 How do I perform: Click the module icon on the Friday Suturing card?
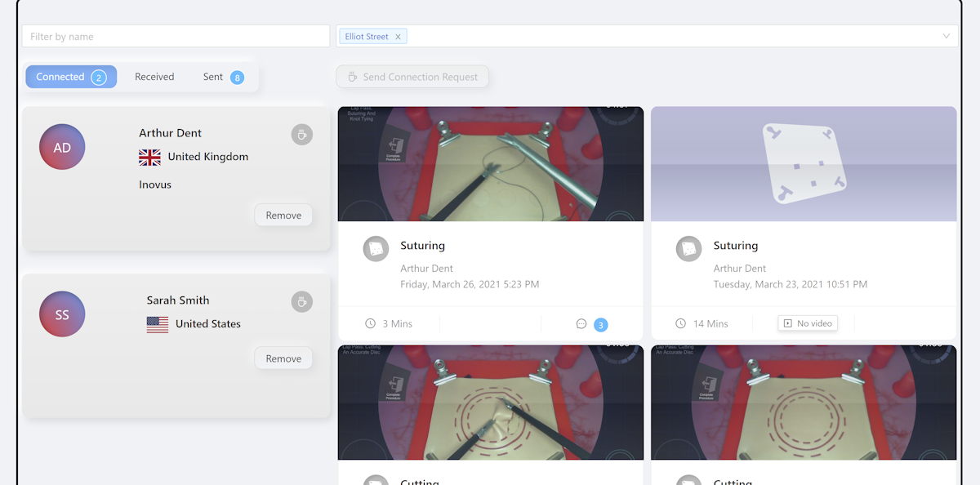tap(376, 249)
